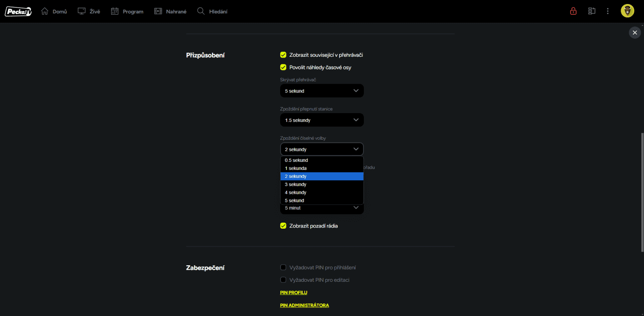Viewport: 644px width, 316px height.
Task: Open the user profile avatar
Action: pyautogui.click(x=627, y=11)
